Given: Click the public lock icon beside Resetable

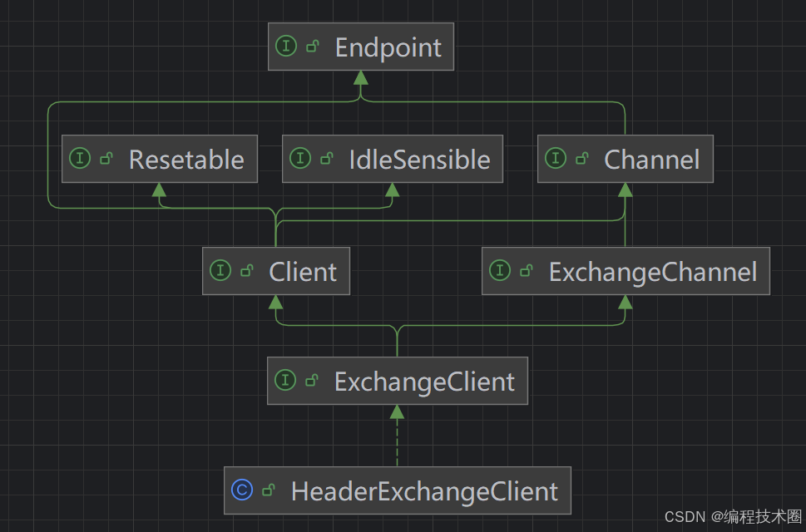Looking at the screenshot, I should point(106,159).
